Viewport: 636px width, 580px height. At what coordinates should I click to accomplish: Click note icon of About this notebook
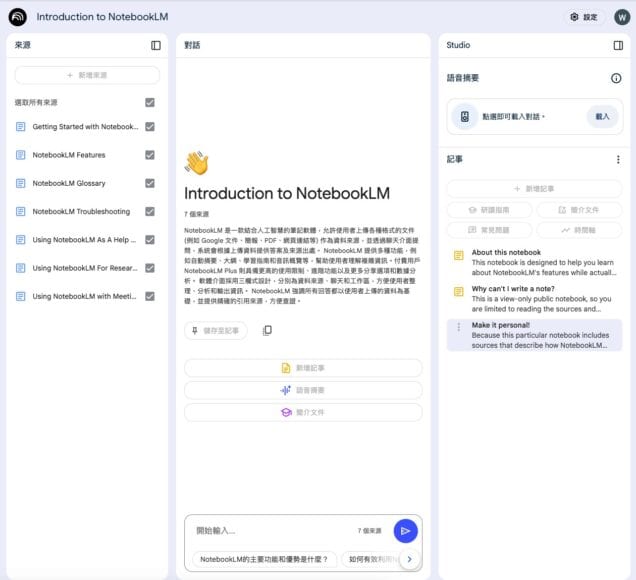tap(459, 255)
